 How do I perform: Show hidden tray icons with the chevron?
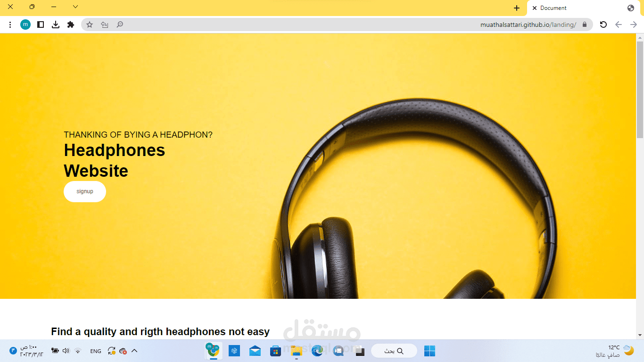coord(134,351)
